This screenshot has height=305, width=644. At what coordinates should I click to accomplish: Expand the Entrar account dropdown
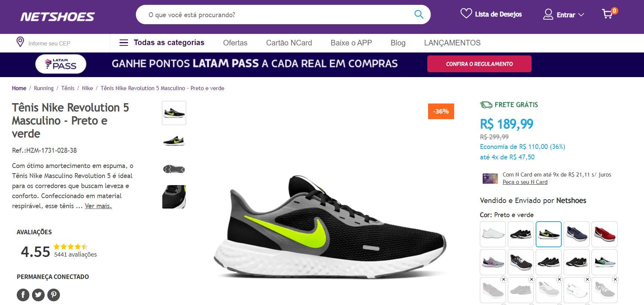click(x=564, y=15)
